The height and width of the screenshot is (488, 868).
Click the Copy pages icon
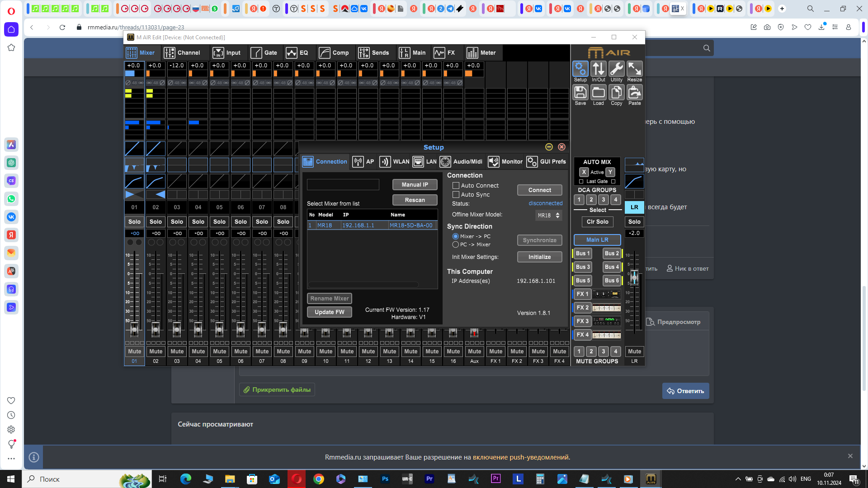click(616, 93)
